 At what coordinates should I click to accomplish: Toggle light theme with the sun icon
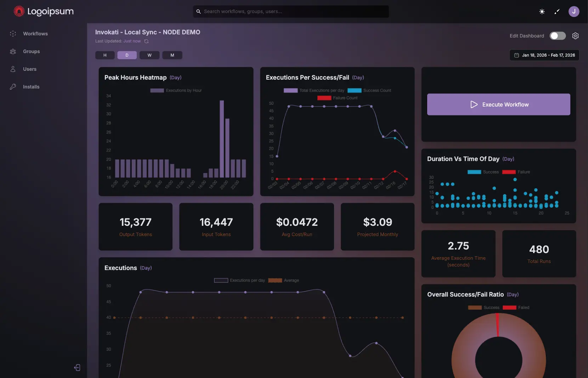(x=542, y=11)
